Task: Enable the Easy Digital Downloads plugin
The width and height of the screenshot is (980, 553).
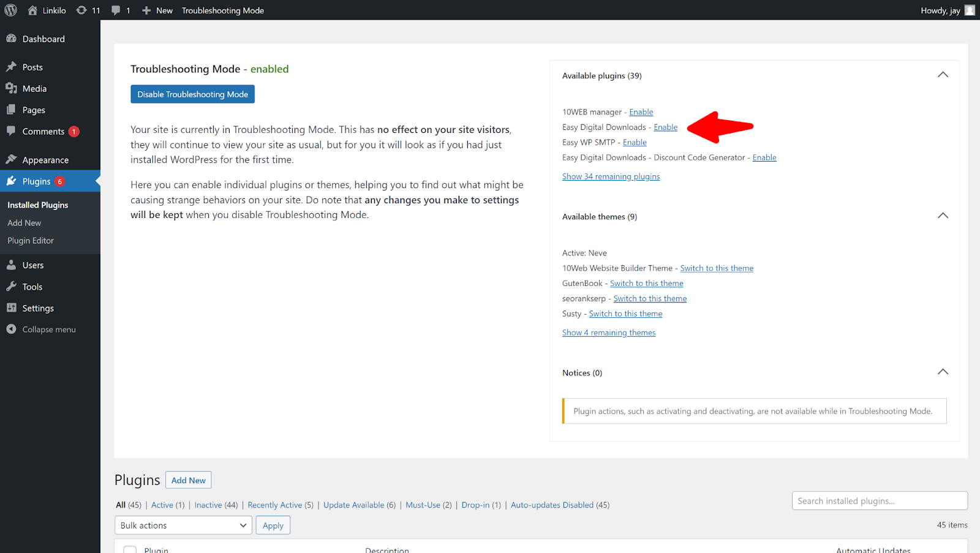Action: (666, 127)
